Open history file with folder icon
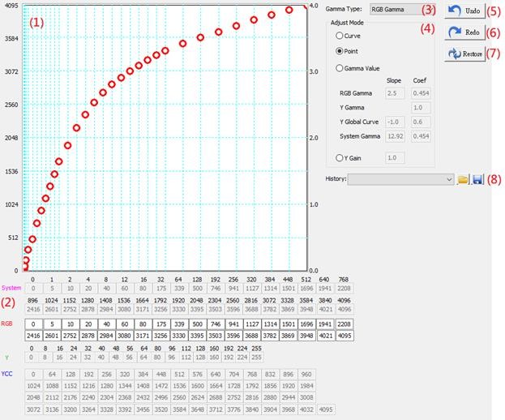 coord(463,178)
